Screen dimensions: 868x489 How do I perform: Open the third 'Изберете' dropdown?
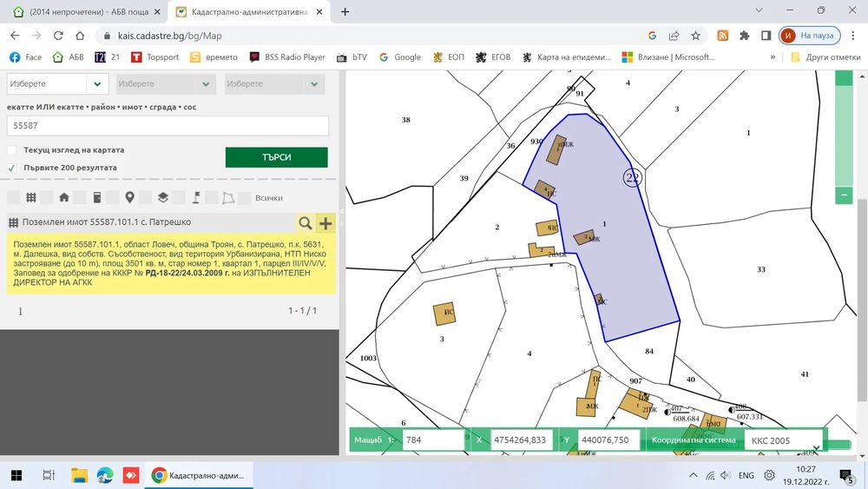coord(275,84)
